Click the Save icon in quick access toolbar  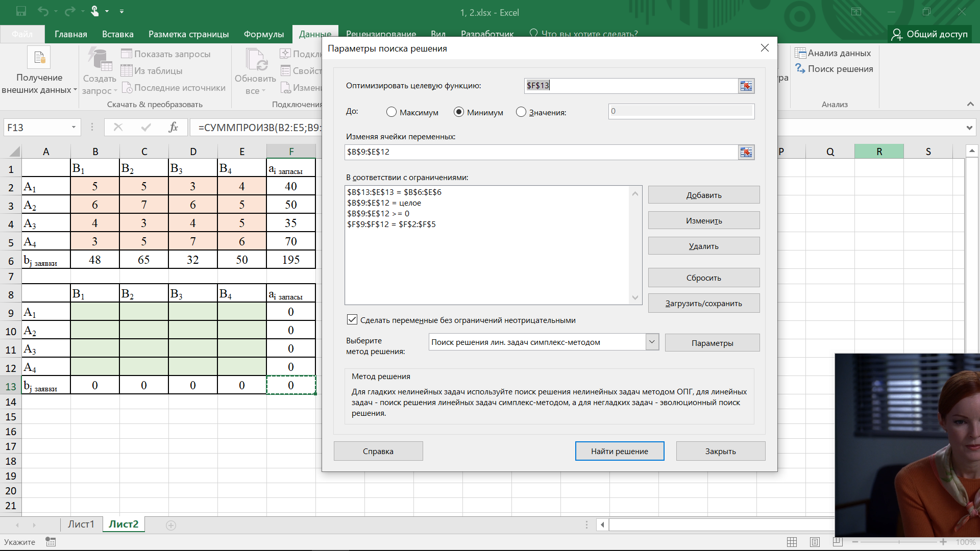pos(21,11)
